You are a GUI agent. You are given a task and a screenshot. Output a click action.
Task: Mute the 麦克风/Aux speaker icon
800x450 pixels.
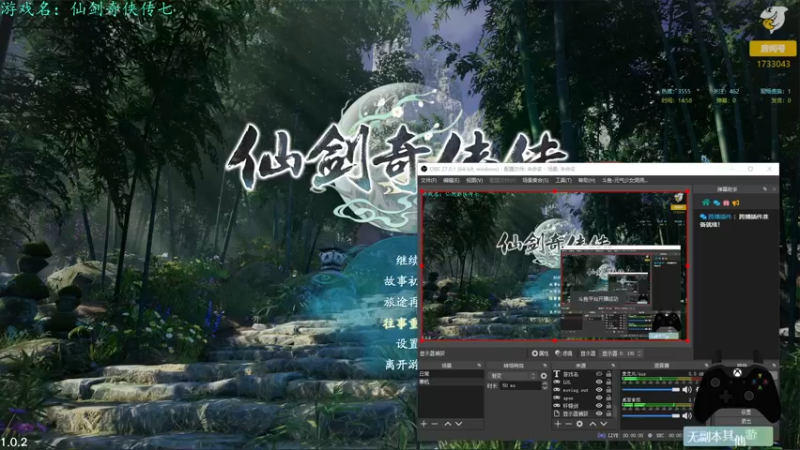click(687, 390)
